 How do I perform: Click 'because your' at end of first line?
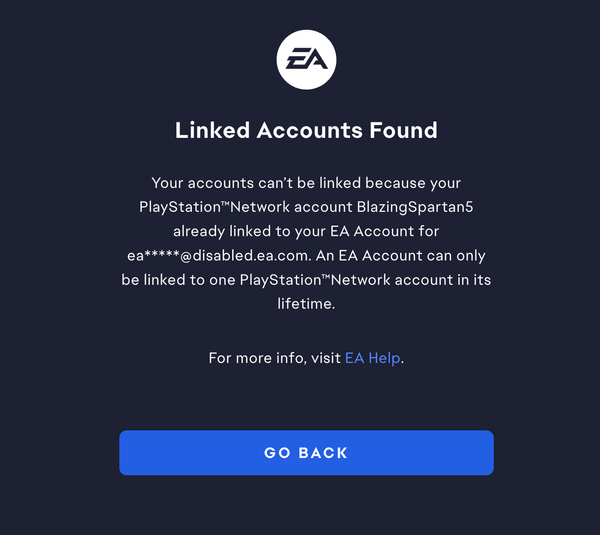(x=413, y=183)
